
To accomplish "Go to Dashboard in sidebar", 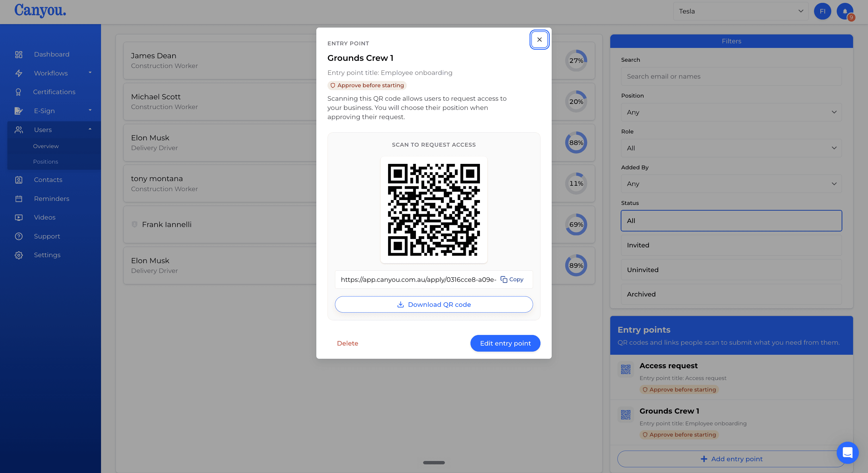I will click(52, 55).
